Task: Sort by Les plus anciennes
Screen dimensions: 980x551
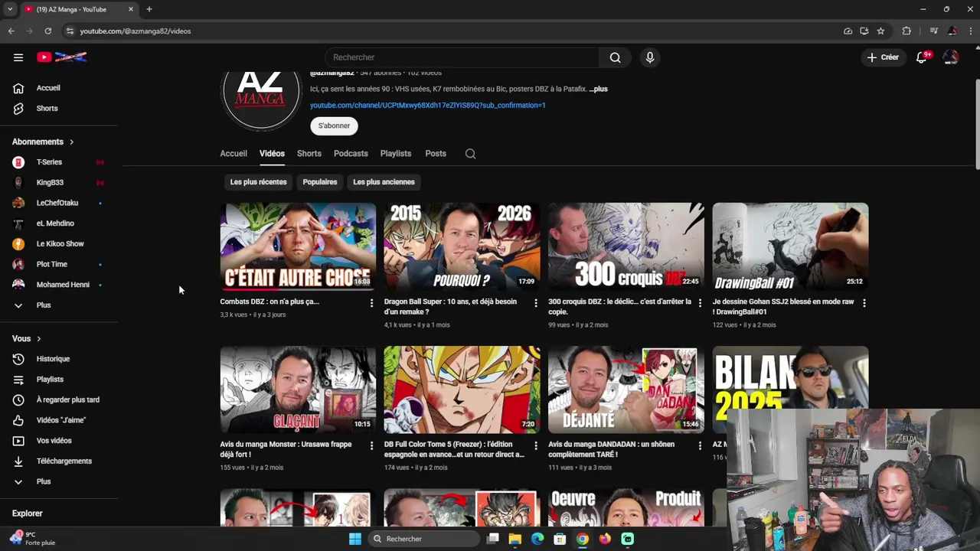Action: 384,182
